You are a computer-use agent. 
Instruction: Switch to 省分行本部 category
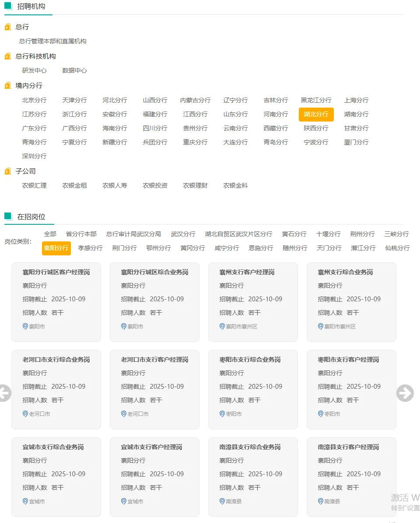(81, 234)
